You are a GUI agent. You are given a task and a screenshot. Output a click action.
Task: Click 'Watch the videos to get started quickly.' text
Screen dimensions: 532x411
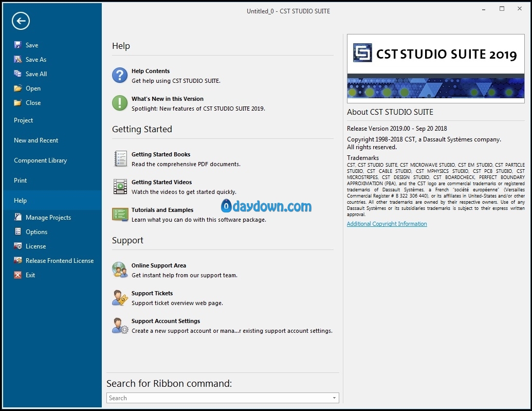(184, 192)
